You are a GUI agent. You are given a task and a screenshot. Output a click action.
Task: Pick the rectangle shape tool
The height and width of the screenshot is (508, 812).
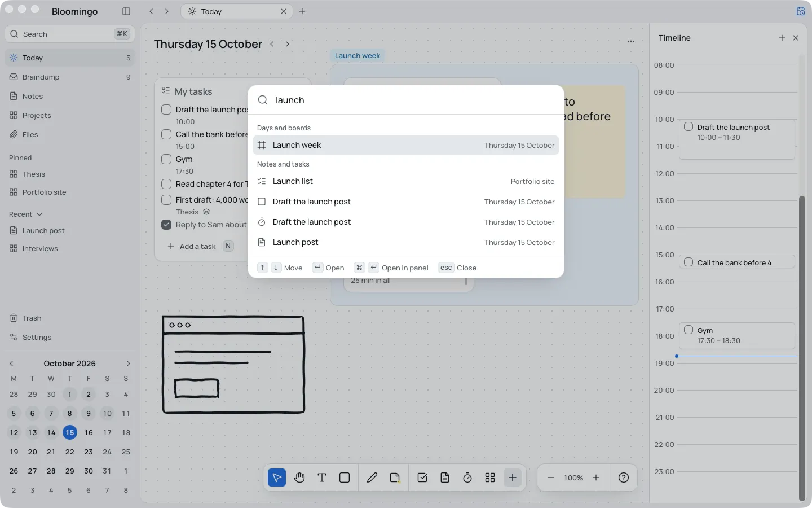[345, 478]
